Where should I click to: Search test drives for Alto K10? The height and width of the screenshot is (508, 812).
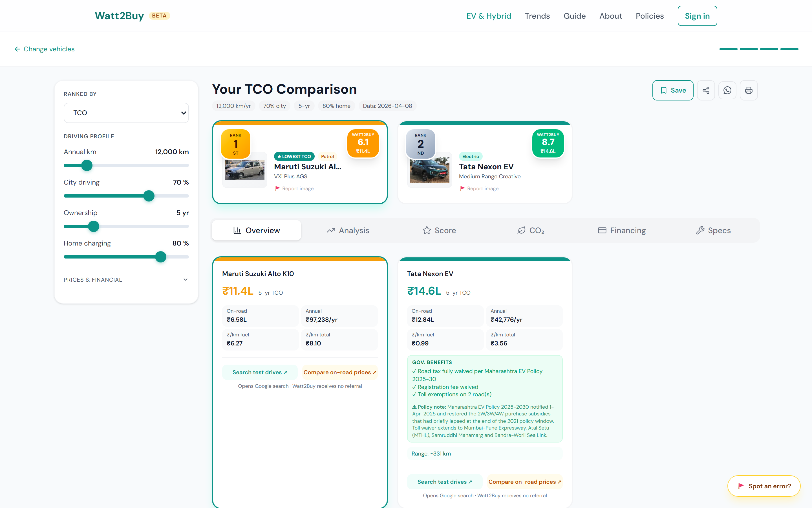[x=260, y=372]
